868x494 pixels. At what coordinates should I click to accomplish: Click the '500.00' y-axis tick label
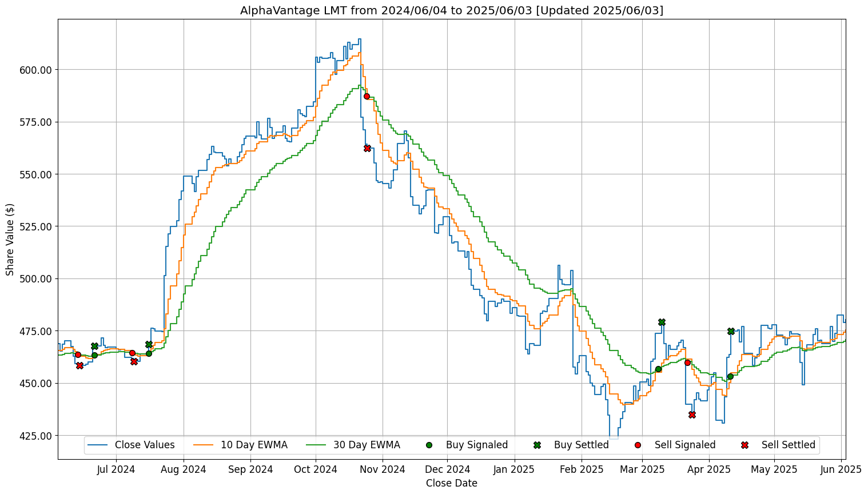click(36, 279)
